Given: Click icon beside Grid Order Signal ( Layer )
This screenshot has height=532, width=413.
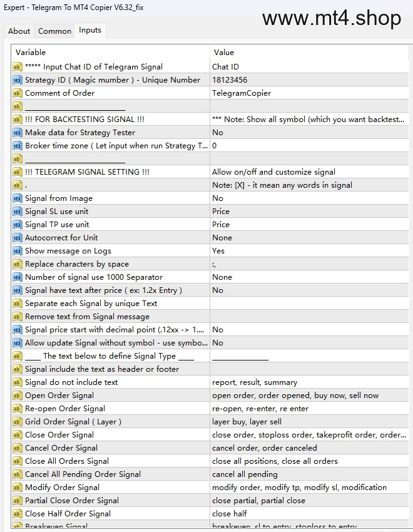Looking at the screenshot, I should (17, 422).
